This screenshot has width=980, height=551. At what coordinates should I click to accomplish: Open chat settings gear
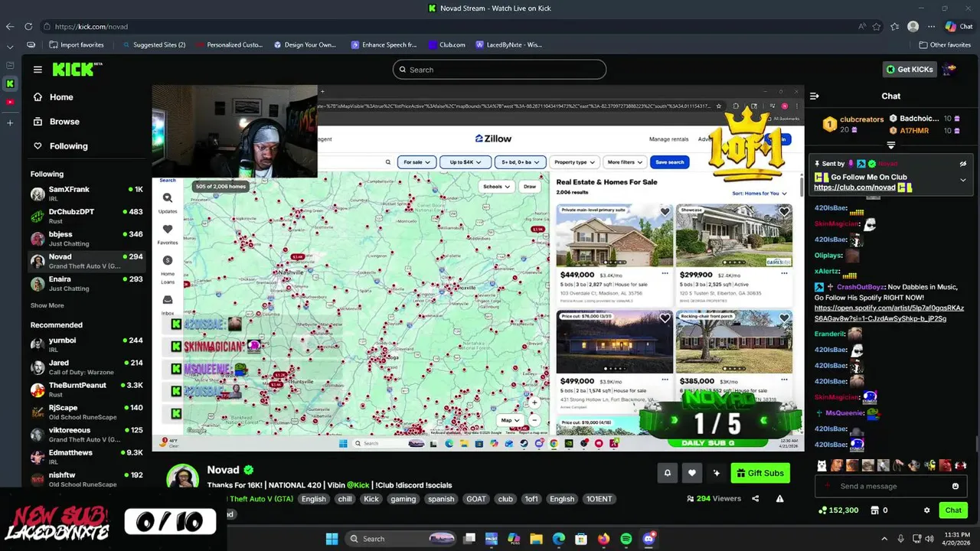pyautogui.click(x=926, y=510)
